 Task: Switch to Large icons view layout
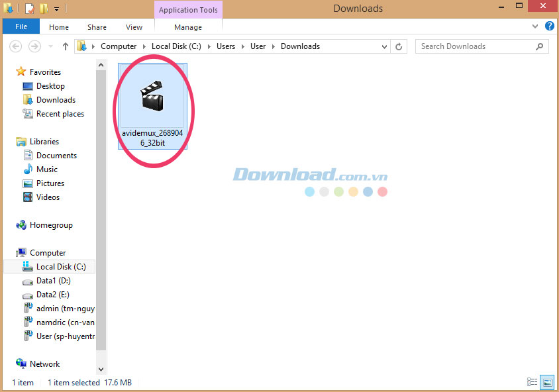[547, 382]
